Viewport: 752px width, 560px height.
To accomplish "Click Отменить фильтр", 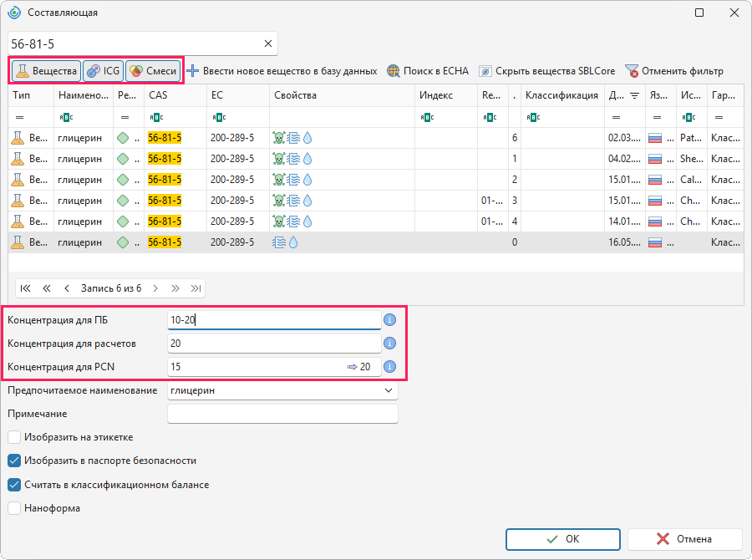I will pos(673,71).
